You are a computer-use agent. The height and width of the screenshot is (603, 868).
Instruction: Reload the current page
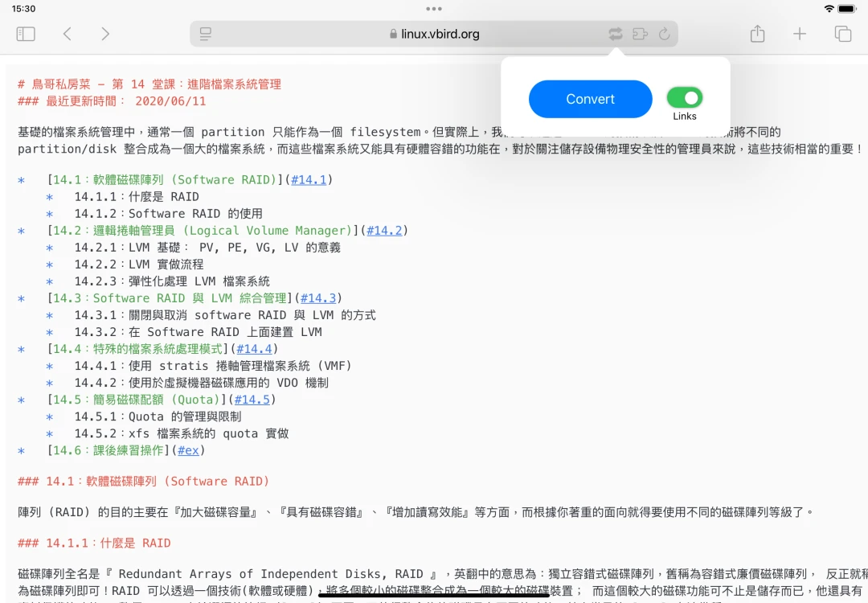[664, 34]
